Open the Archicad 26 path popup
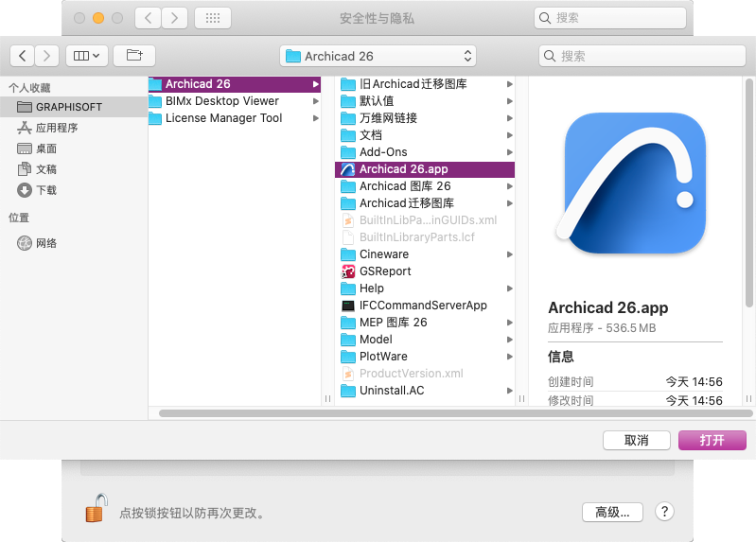Image resolution: width=756 pixels, height=542 pixels. 378,56
